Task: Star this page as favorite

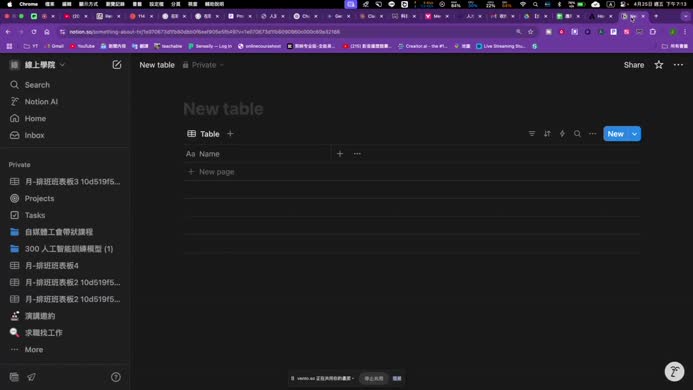Action: pyautogui.click(x=659, y=65)
